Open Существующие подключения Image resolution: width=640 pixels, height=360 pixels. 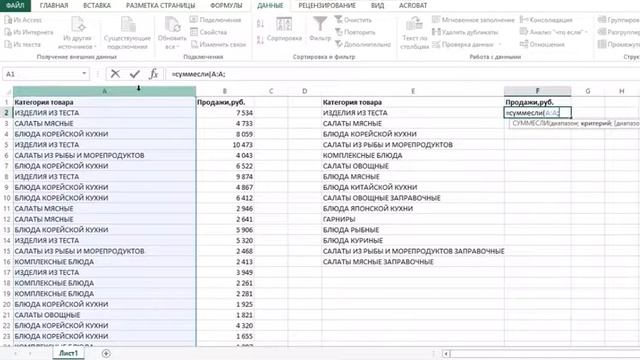[127, 34]
